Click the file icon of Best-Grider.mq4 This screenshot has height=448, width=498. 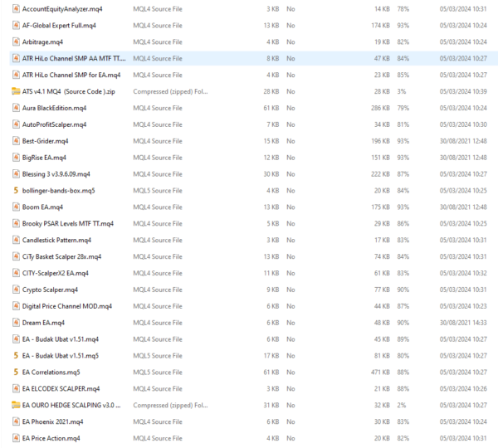[16, 141]
